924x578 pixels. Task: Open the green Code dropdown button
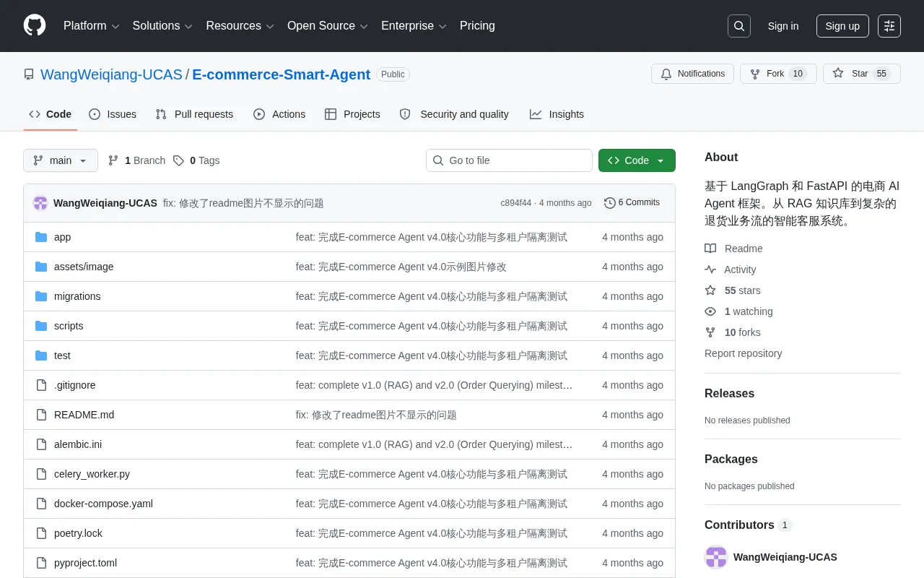pyautogui.click(x=637, y=160)
